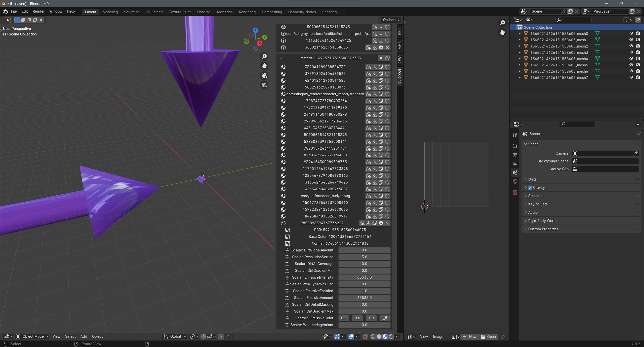
Task: Disable mesh3 render camera icon
Action: click(638, 52)
